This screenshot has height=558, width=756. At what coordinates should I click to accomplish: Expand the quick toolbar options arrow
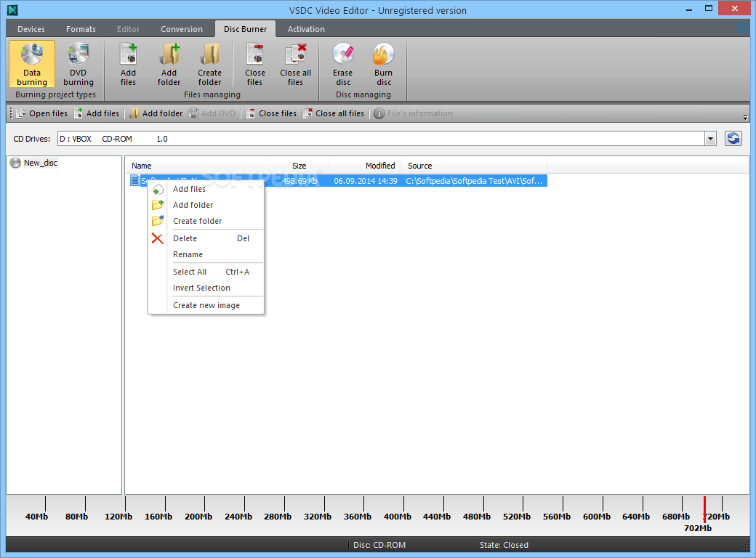pos(745,117)
